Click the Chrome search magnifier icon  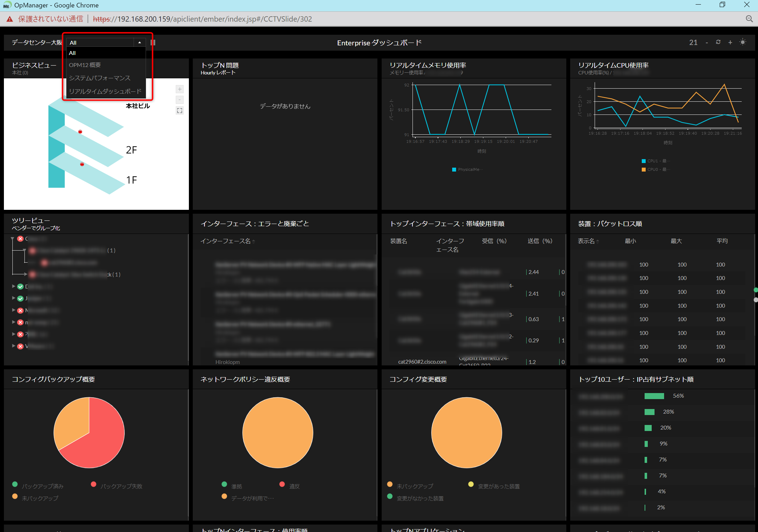(x=749, y=19)
